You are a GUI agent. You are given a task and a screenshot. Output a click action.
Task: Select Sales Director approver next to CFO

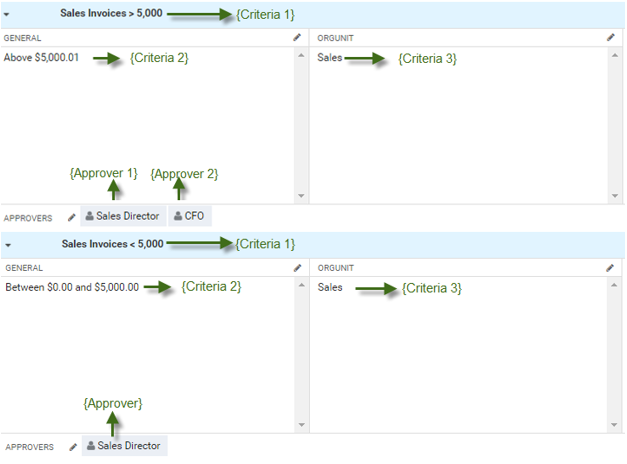pos(122,216)
